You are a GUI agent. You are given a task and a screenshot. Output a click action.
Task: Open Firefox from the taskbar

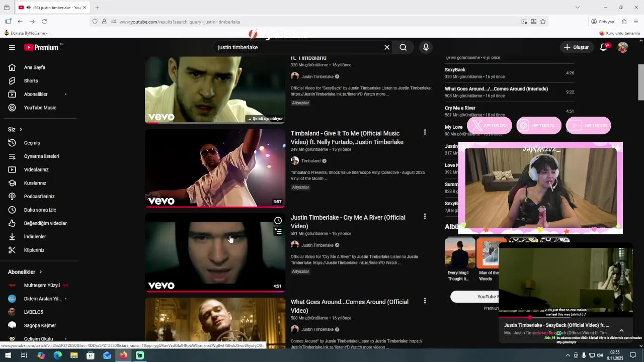(x=123, y=355)
